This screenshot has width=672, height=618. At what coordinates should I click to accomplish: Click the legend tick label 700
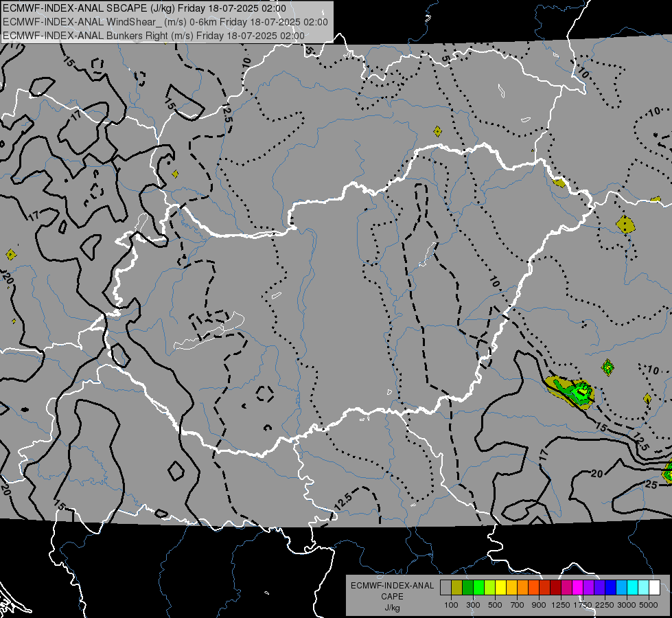click(x=518, y=605)
